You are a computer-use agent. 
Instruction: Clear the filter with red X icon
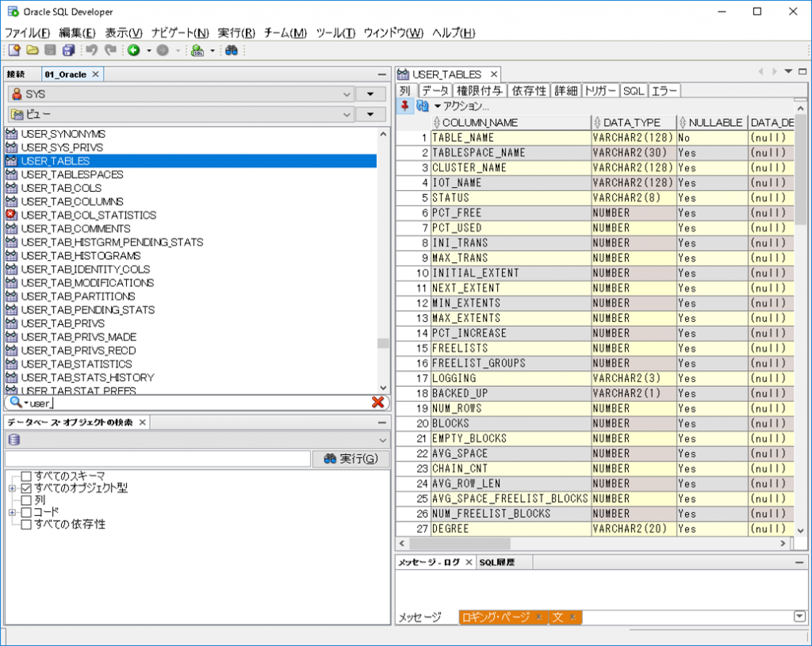point(378,403)
